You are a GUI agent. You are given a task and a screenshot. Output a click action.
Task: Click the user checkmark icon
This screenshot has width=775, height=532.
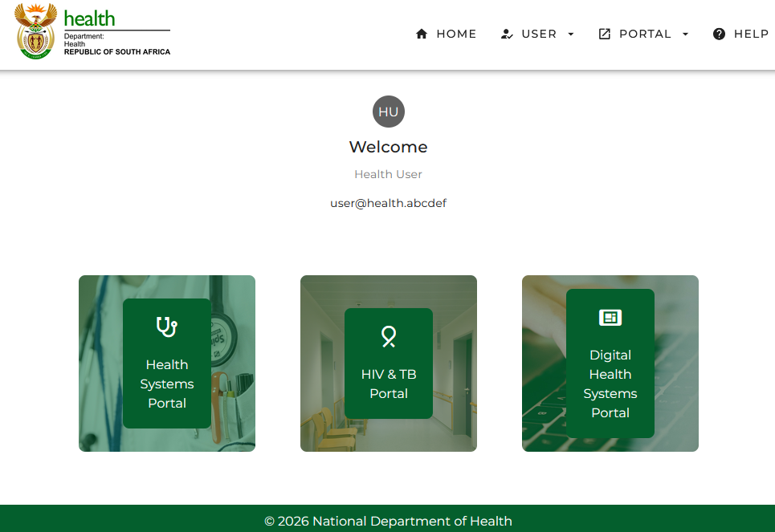pyautogui.click(x=507, y=34)
